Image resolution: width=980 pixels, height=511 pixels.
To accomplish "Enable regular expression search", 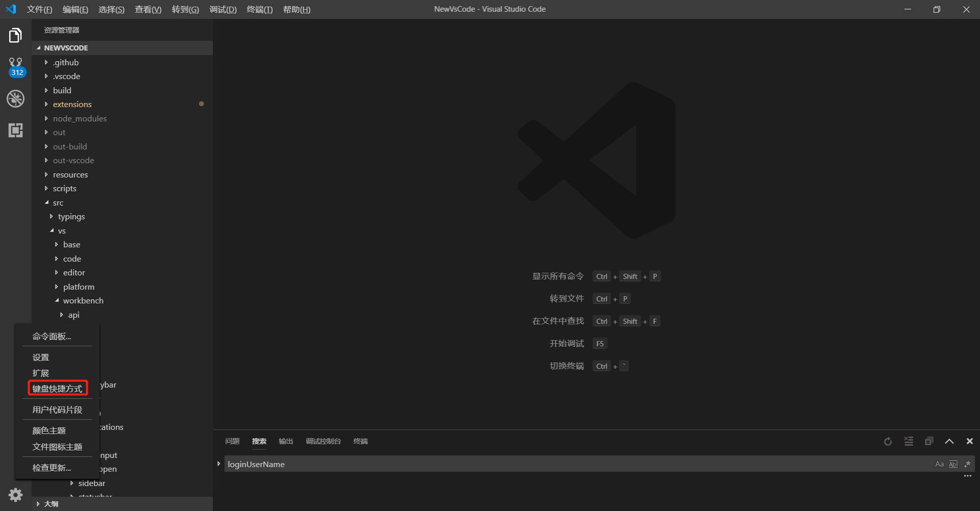I will click(x=967, y=464).
